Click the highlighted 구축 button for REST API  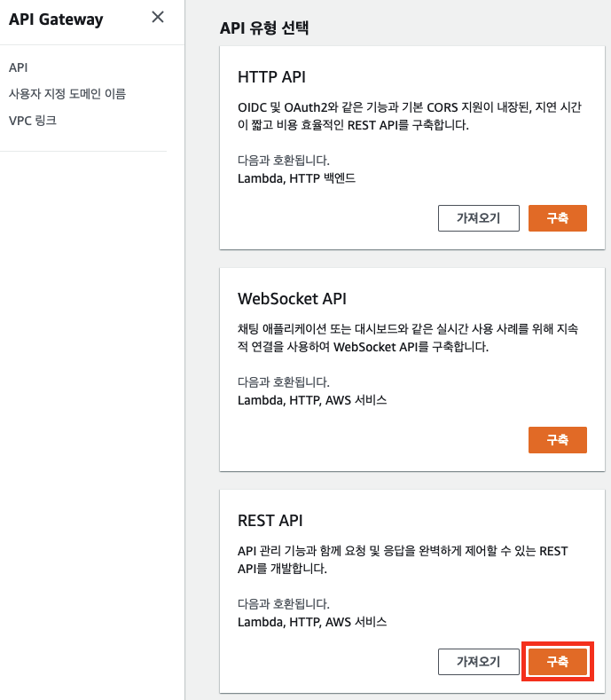click(x=558, y=662)
